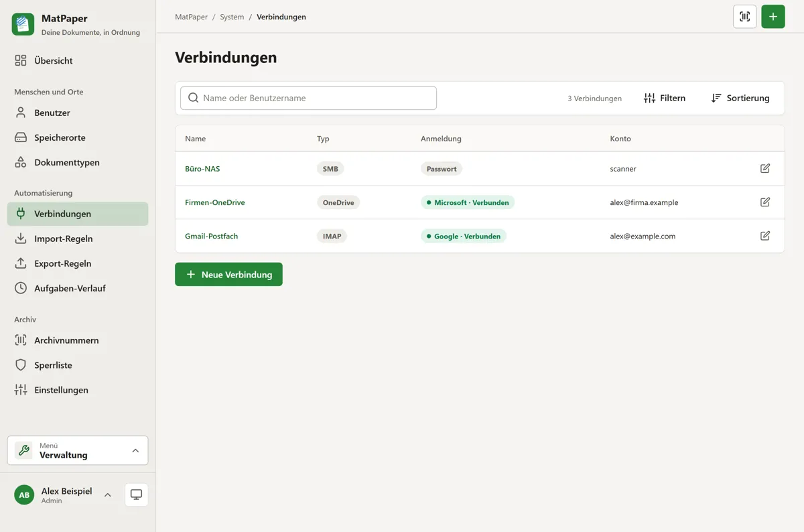Click the Passwort badge
The height and width of the screenshot is (532, 804).
(x=442, y=169)
